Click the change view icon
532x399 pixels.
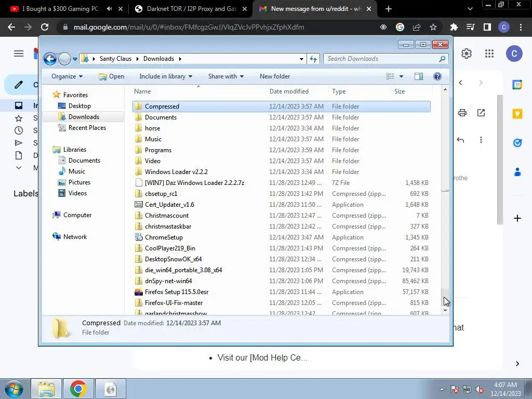[x=390, y=76]
